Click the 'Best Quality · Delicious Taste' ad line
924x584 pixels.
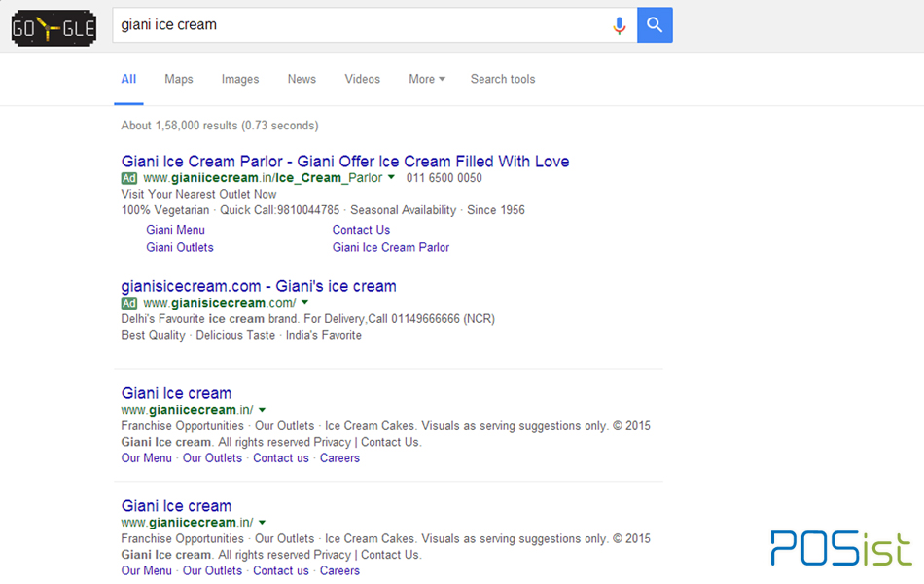click(241, 335)
